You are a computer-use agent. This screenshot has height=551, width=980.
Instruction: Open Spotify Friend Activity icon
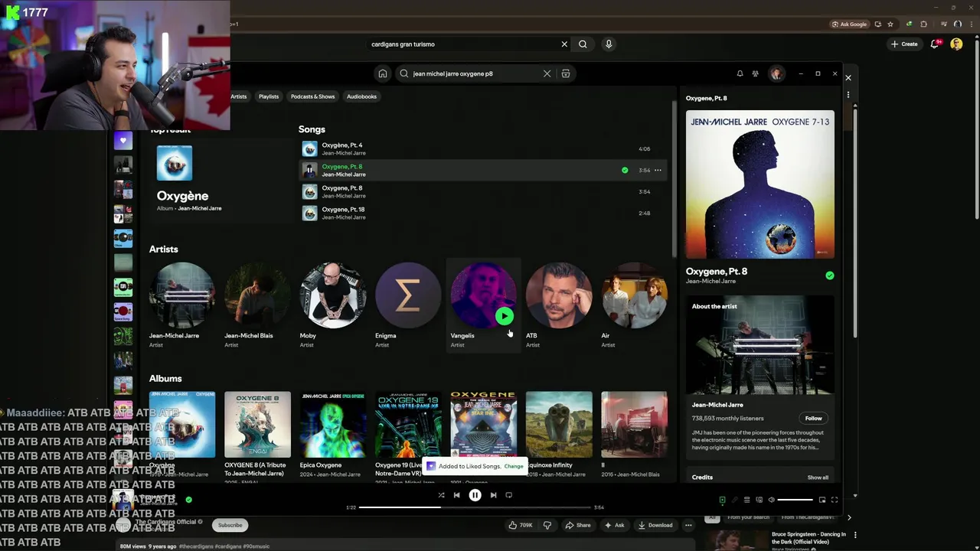[x=755, y=73]
